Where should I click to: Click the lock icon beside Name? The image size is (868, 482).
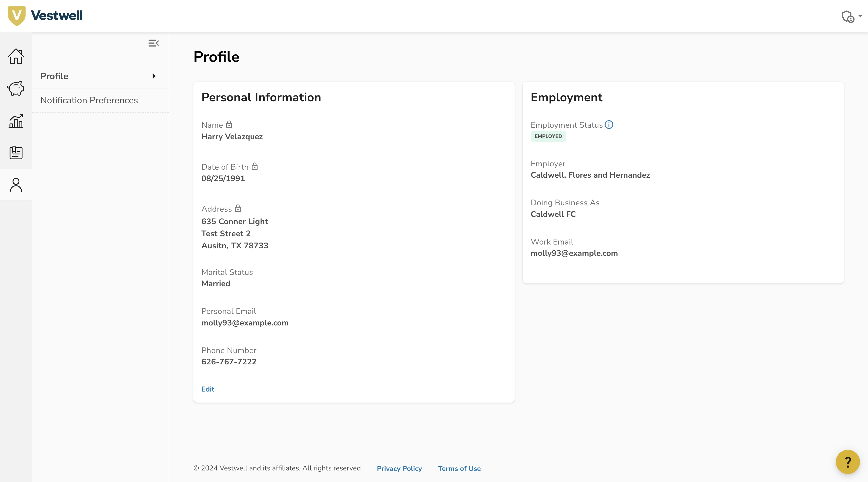230,124
